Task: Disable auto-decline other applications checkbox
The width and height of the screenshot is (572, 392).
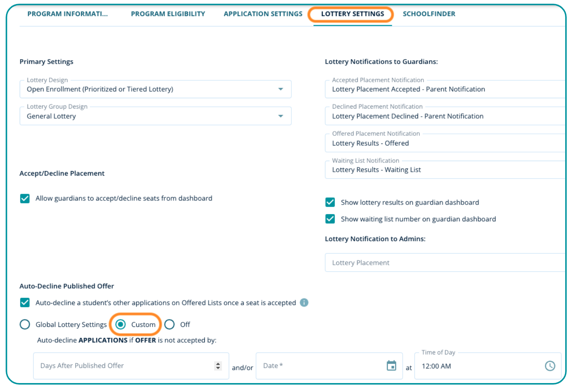Action: tap(25, 303)
